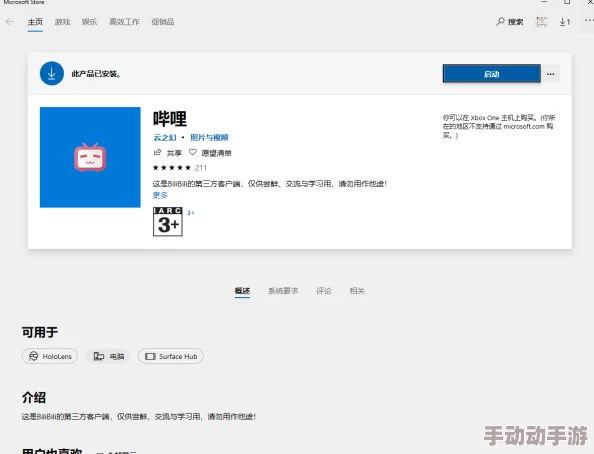The height and width of the screenshot is (454, 594).
Task: Select the 评论 reviews tab
Action: [324, 291]
